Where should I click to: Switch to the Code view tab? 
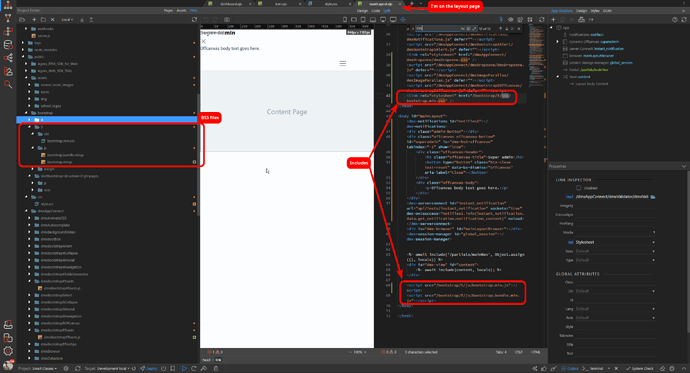point(375,11)
